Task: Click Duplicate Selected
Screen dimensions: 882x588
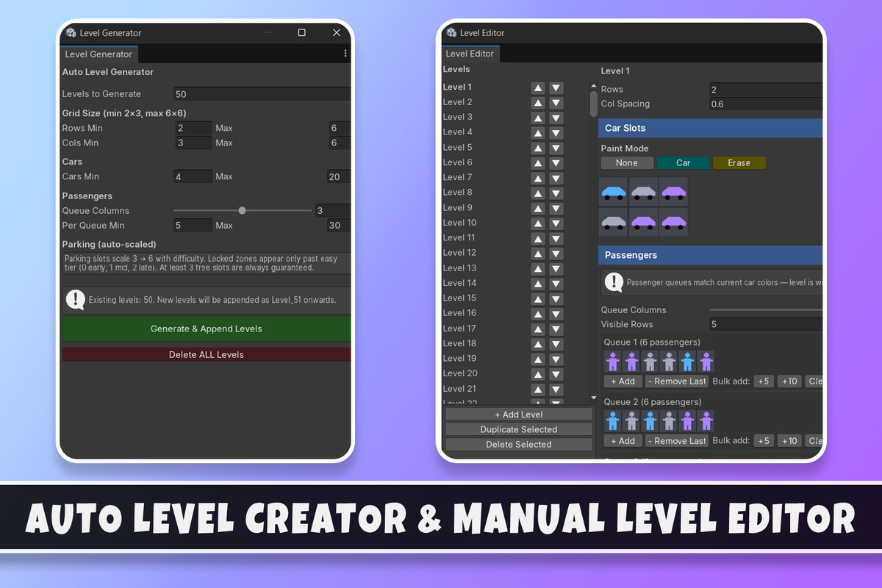Action: click(x=519, y=429)
